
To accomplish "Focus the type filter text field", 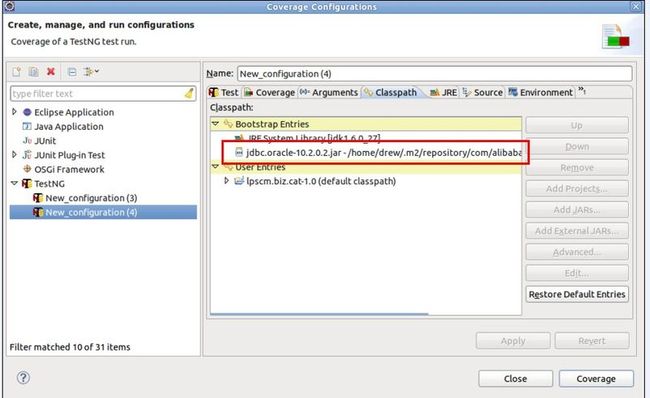I will coord(103,94).
